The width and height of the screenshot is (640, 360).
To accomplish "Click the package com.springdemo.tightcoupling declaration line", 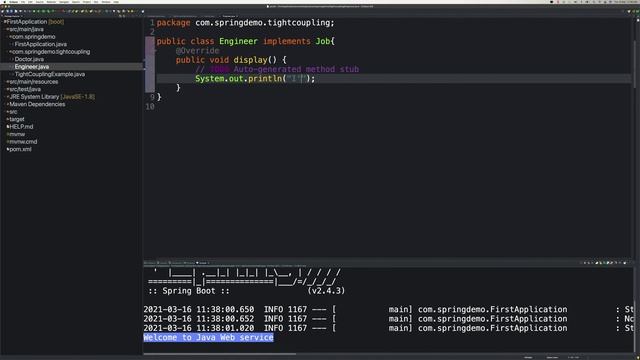I will point(245,23).
